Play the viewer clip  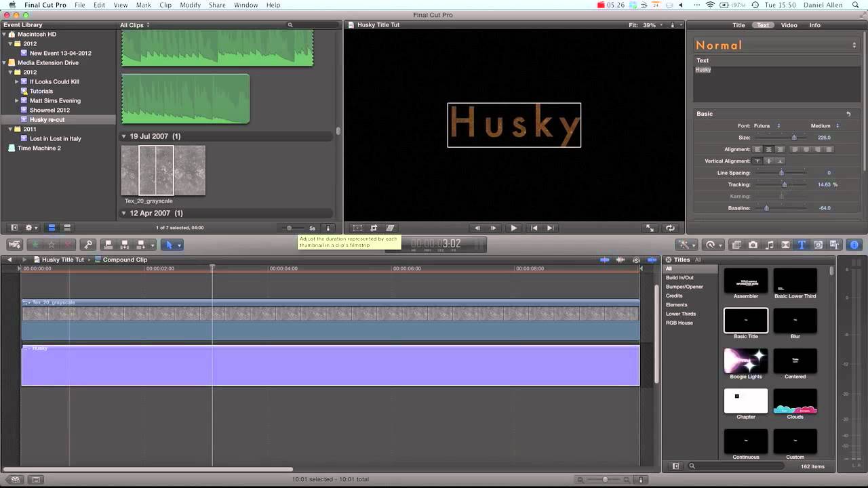point(513,228)
